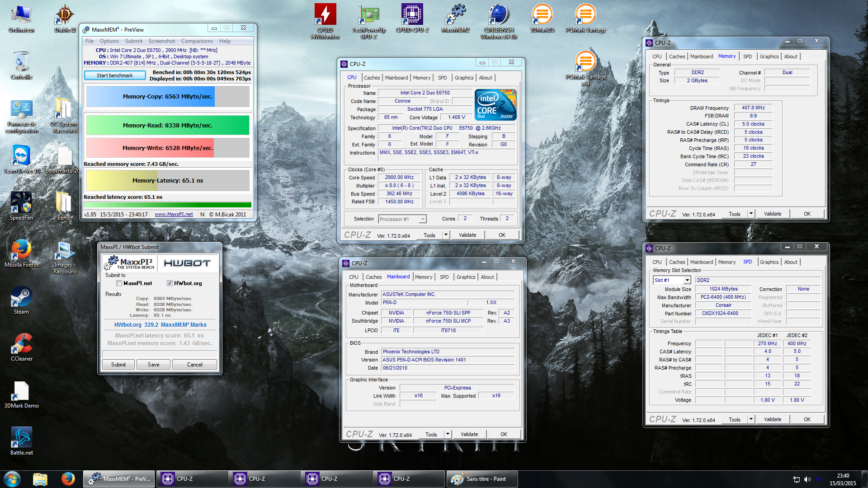868x488 pixels.
Task: Click Cancel in MaxxPI HWbot dialog
Action: pos(195,364)
